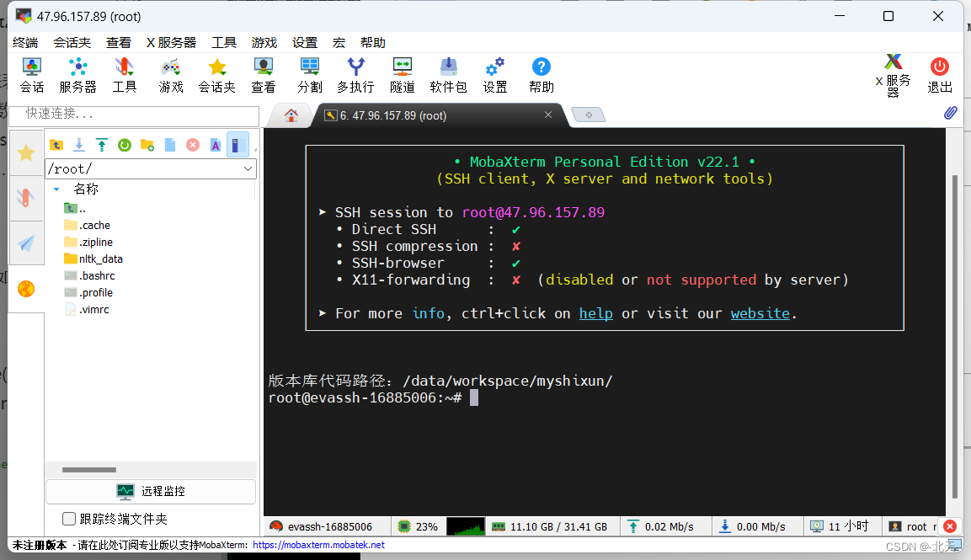
Task: Open the 会话夹 star toolbar icon
Action: pos(216,75)
